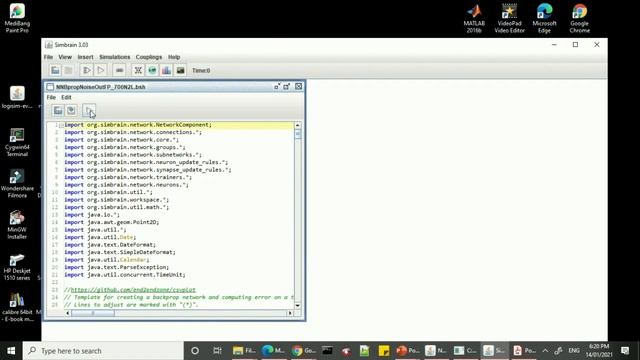Open script editor File menu
Screen dimensions: 640x360
pos(51,97)
